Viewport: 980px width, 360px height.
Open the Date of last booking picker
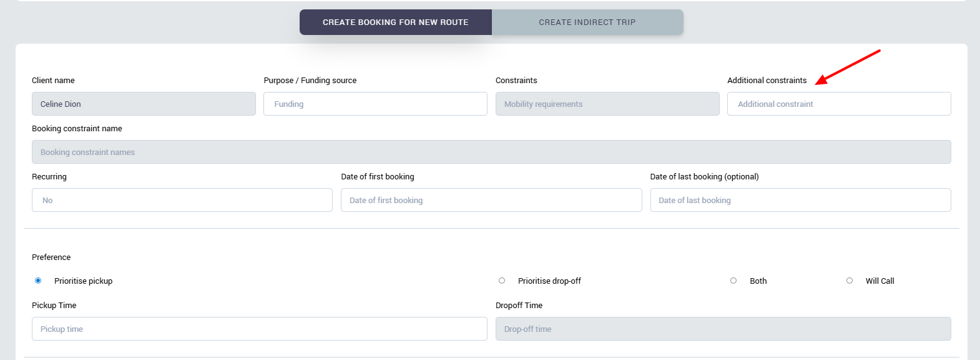800,200
